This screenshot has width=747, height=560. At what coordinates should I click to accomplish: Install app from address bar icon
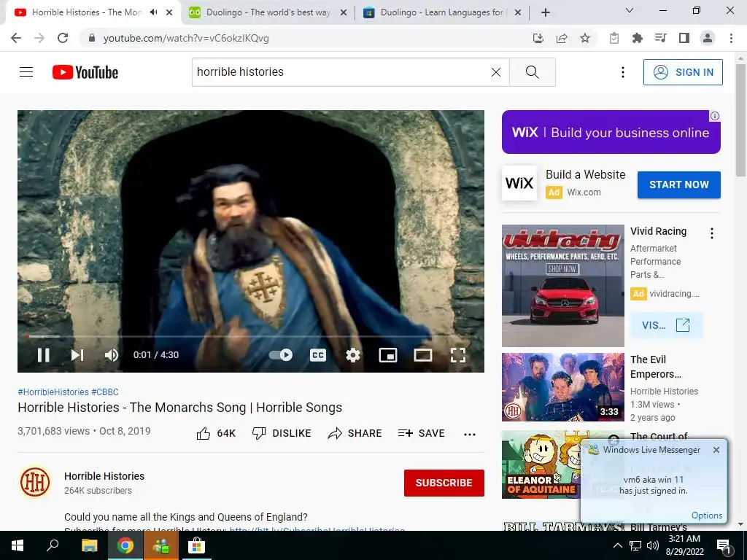(538, 38)
